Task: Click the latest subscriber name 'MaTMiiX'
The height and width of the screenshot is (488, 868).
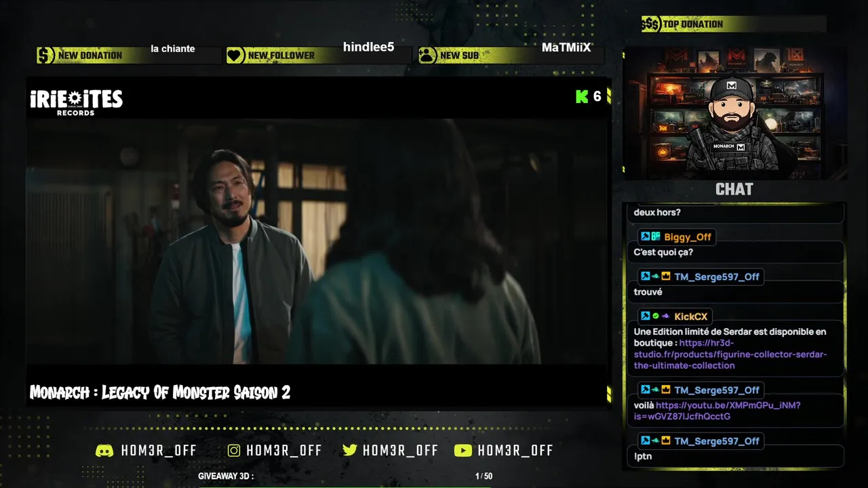Action: (x=566, y=47)
